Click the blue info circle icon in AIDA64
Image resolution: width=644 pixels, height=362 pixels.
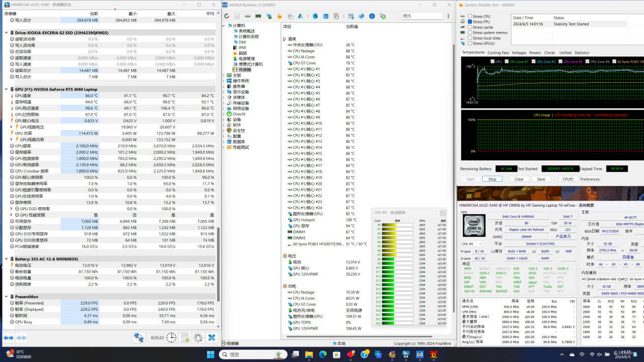372,16
